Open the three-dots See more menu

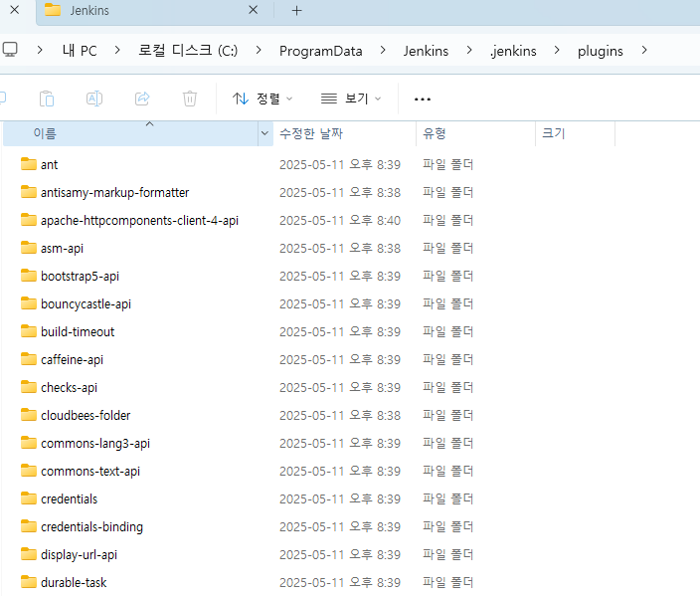tap(423, 99)
